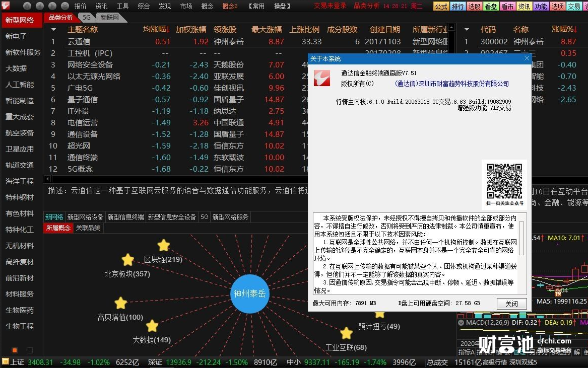The image size is (588, 368).
Task: Sort by the 均涨幅 column header
Action: click(156, 30)
